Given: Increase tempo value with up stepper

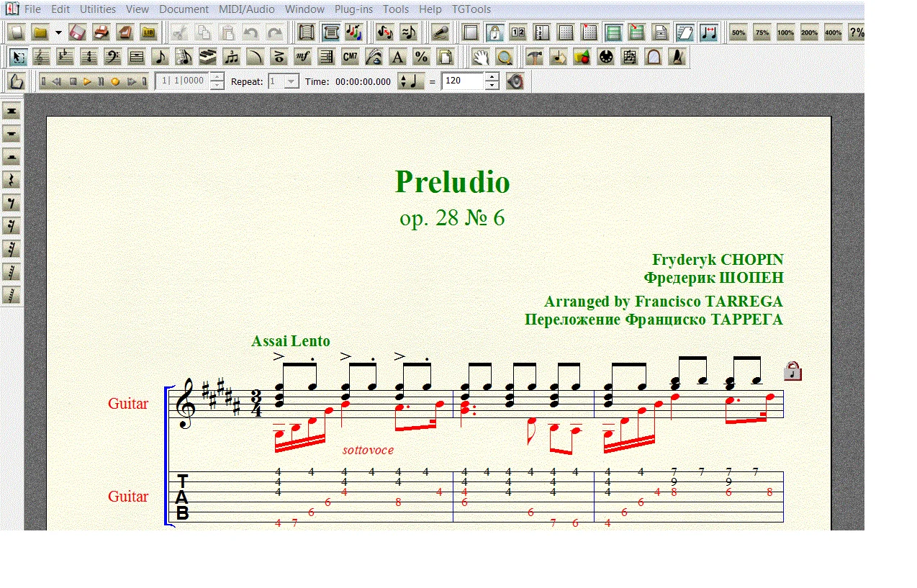Looking at the screenshot, I should coord(492,77).
